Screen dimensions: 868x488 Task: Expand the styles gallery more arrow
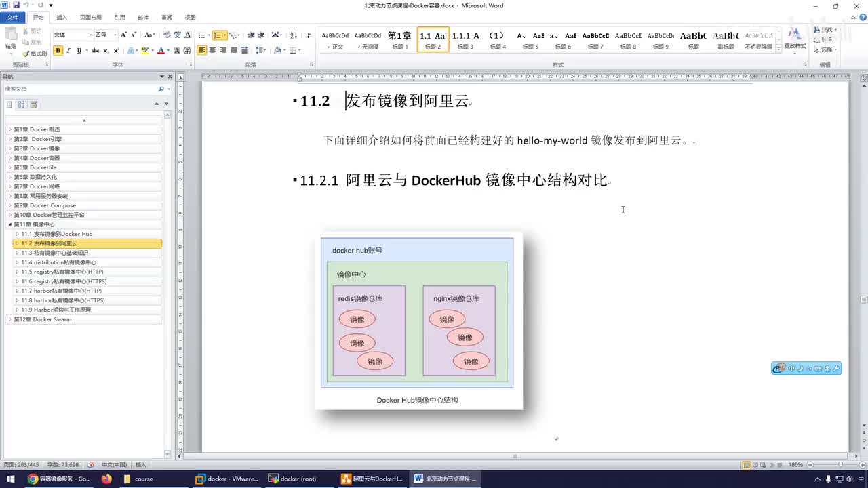(x=778, y=49)
